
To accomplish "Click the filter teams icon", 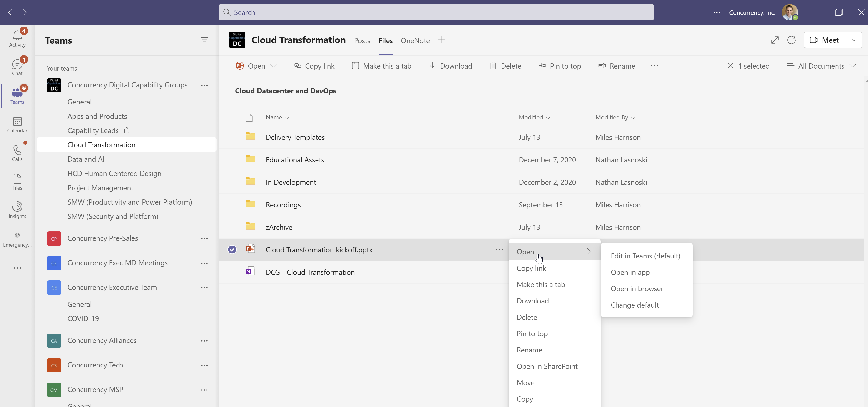I will pos(204,40).
